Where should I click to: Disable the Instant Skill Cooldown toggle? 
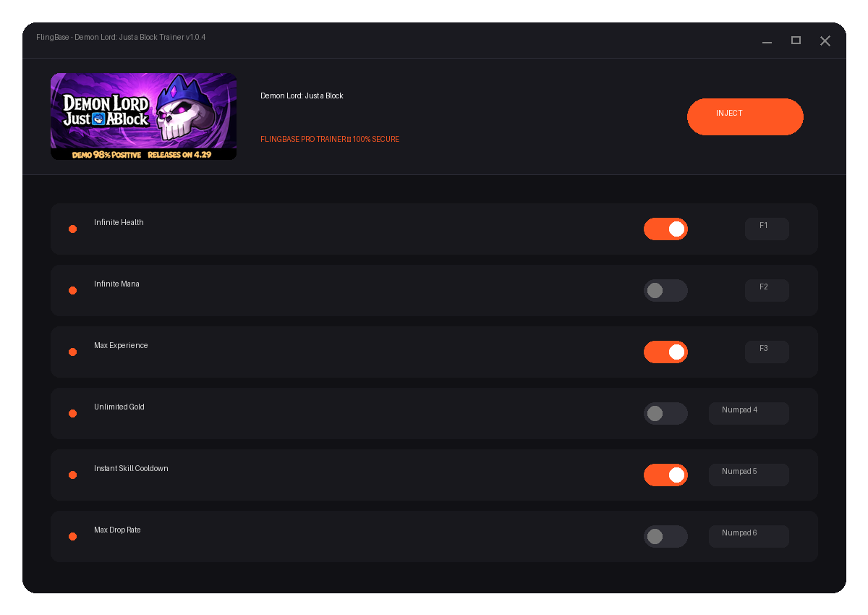pos(665,475)
